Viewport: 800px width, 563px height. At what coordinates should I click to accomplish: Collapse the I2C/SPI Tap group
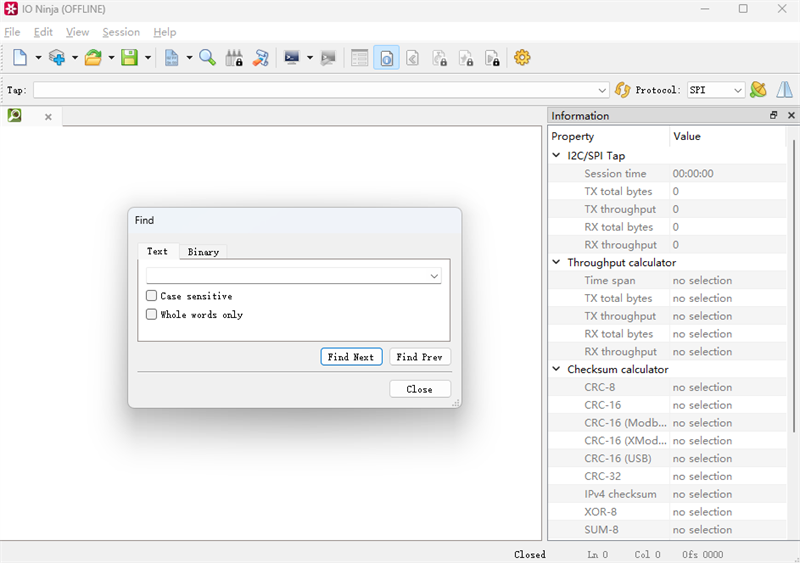(557, 155)
